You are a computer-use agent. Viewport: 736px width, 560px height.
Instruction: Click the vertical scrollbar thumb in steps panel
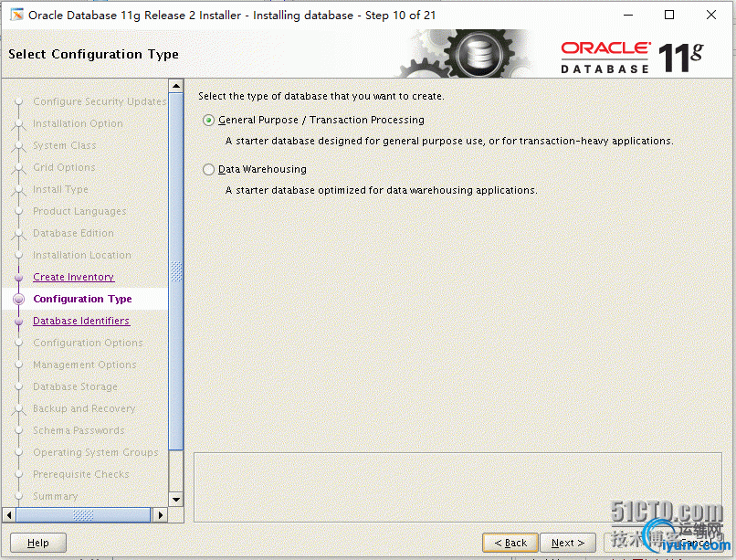(176, 271)
